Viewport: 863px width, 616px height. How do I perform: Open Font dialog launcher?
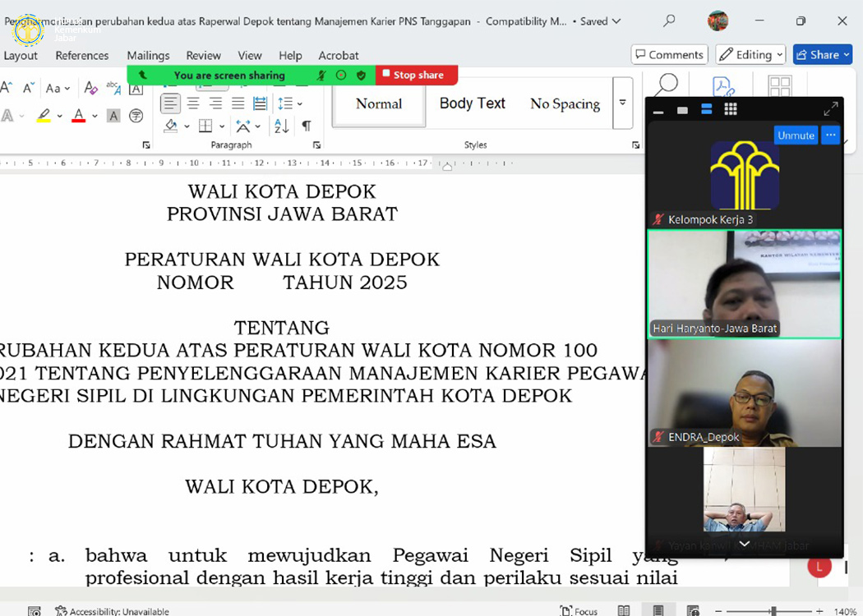[x=145, y=145]
